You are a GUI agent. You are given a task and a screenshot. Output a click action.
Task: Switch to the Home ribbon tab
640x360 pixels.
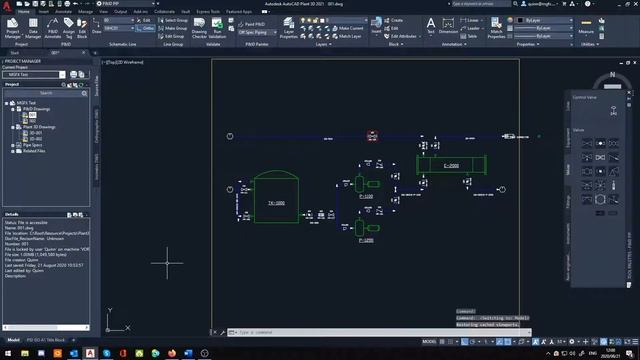(24, 12)
